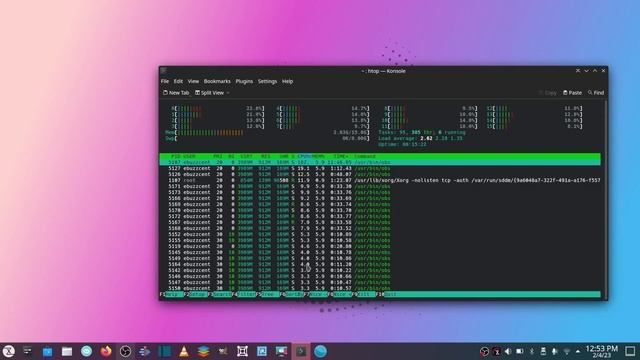Open the dark teal book app taskbar icon
This screenshot has width=640, height=360.
pos(164,351)
